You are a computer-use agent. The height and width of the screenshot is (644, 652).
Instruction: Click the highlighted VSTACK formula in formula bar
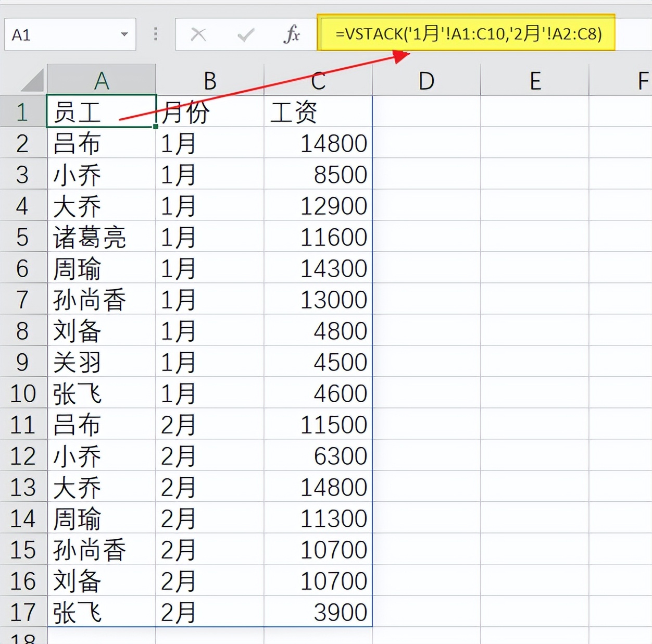469,34
